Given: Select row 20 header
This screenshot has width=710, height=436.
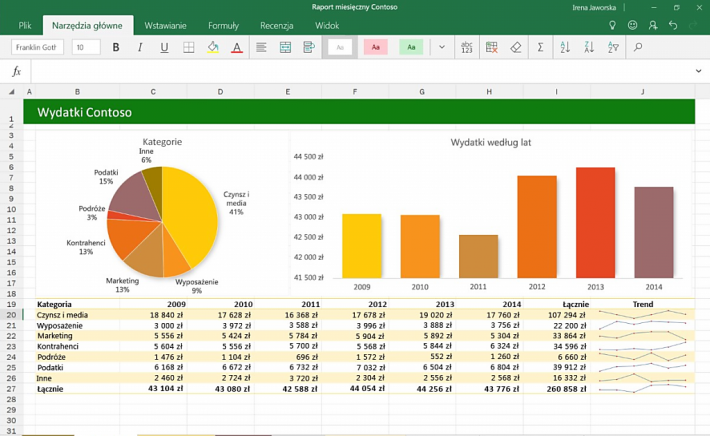Looking at the screenshot, I should (11, 315).
